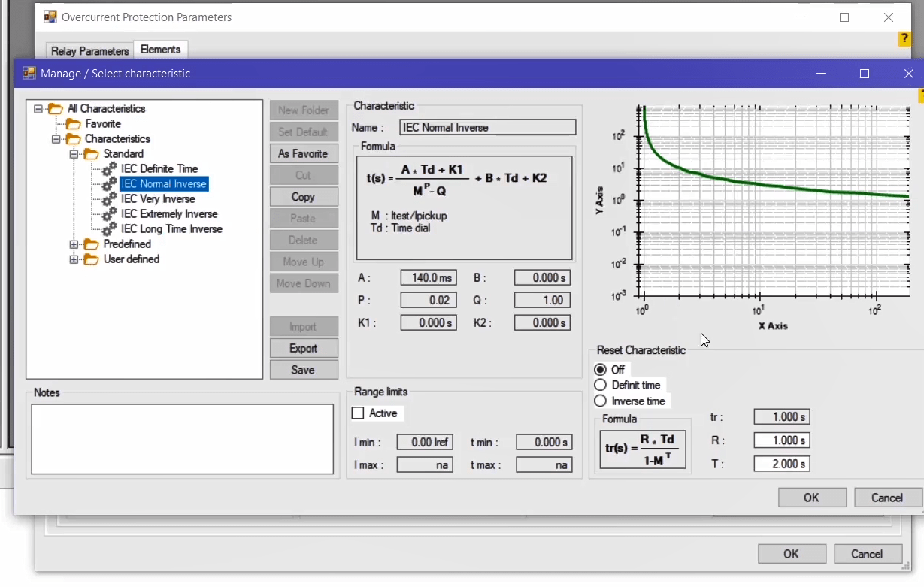924x587 pixels.
Task: Click into the Notes text area
Action: pos(182,439)
